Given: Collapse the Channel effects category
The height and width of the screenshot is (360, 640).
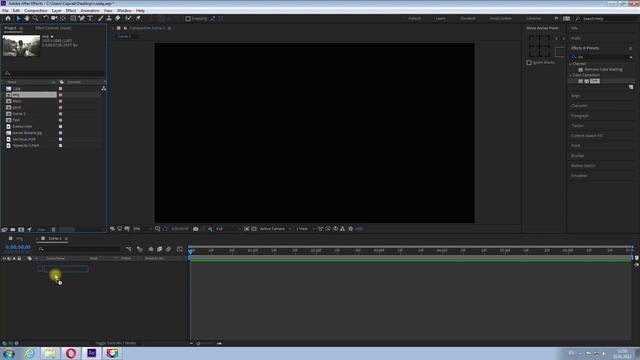Looking at the screenshot, I should tap(571, 64).
